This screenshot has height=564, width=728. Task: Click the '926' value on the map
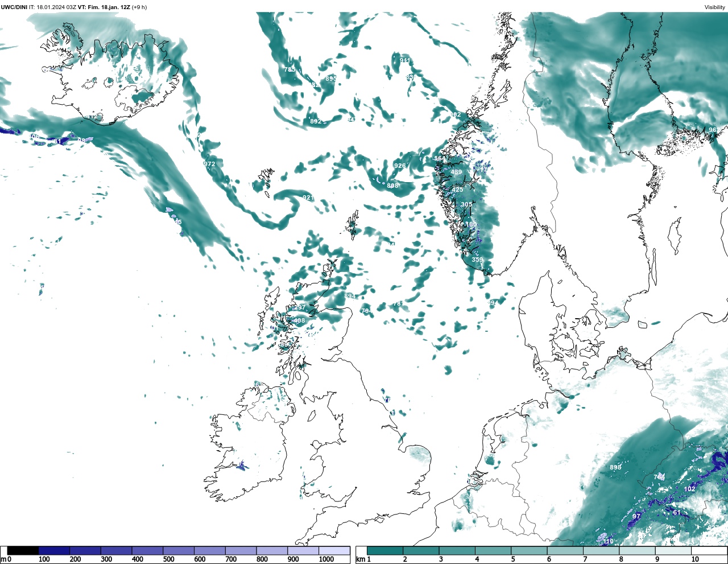(400, 166)
